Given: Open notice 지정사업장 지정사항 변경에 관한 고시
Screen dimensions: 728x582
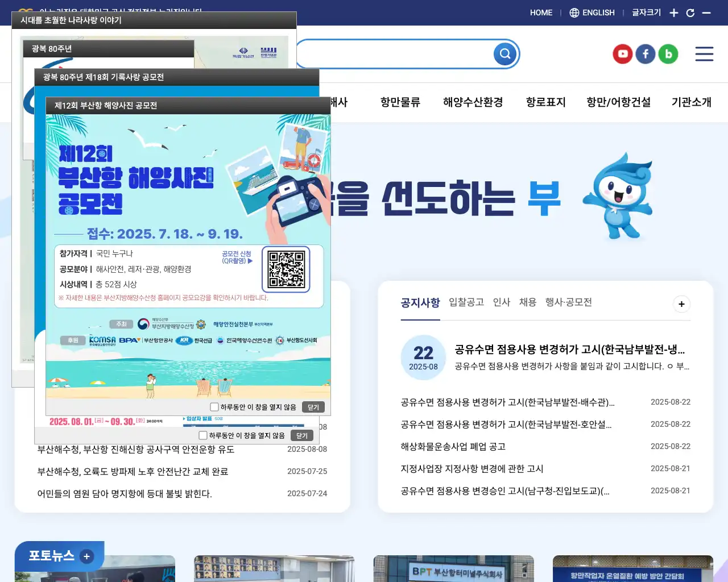Looking at the screenshot, I should tap(472, 469).
